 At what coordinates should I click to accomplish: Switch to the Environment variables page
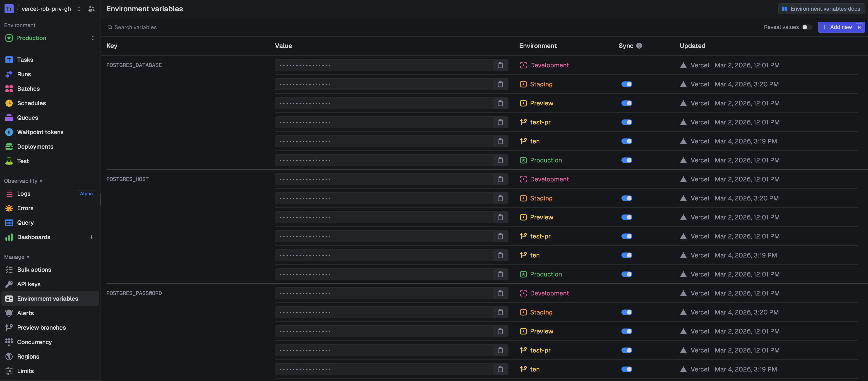(48, 298)
